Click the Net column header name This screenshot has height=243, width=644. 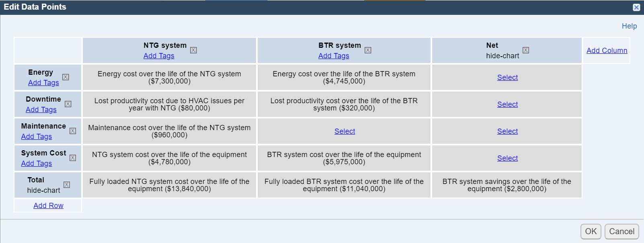[x=492, y=45]
